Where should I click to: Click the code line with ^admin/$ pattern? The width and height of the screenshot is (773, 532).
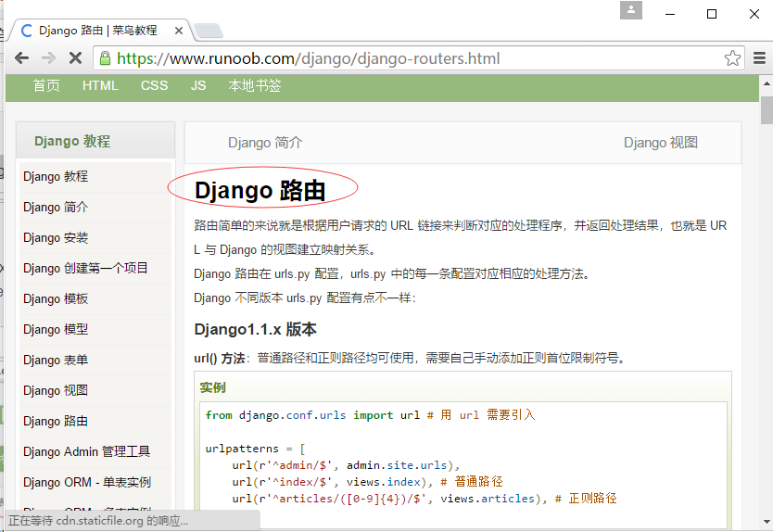pos(346,465)
